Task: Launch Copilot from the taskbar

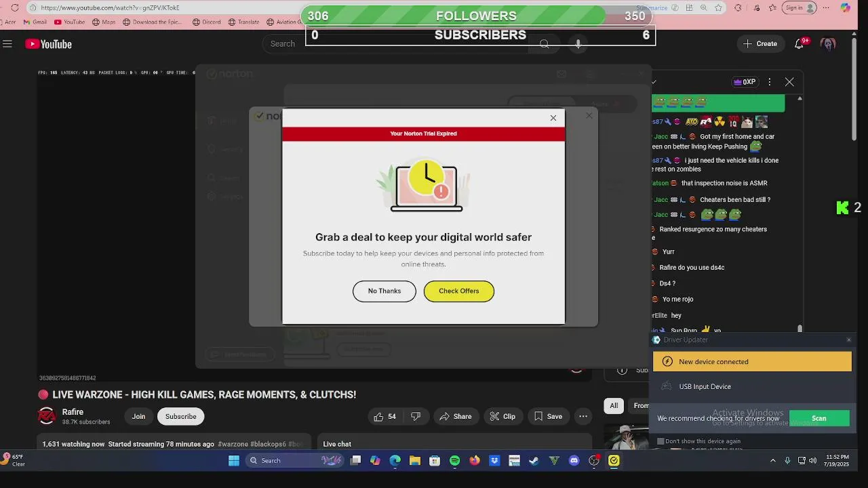Action: click(x=375, y=461)
